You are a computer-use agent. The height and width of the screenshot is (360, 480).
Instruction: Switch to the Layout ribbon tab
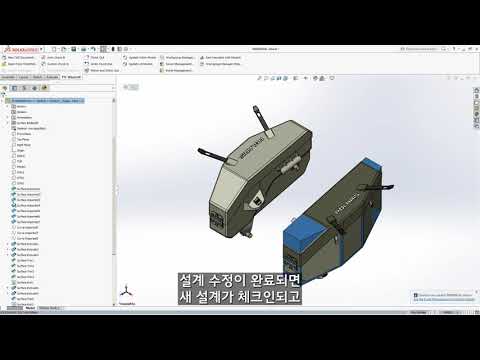[23, 77]
